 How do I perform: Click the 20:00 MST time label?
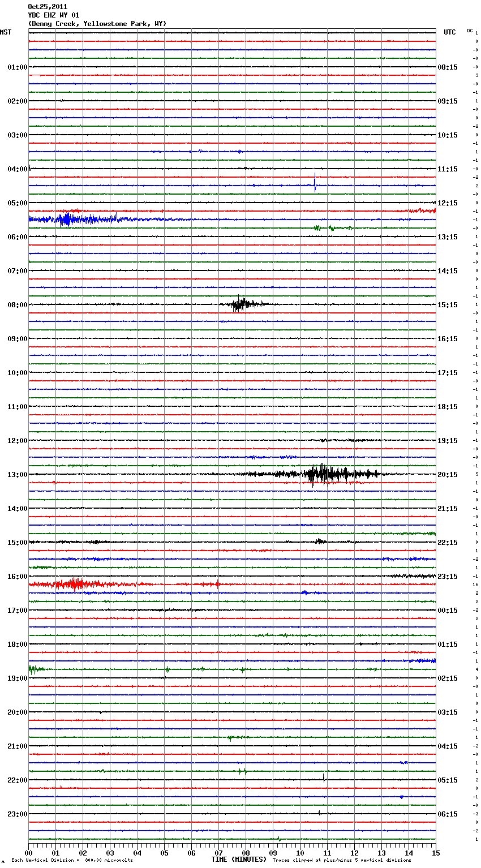(18, 712)
